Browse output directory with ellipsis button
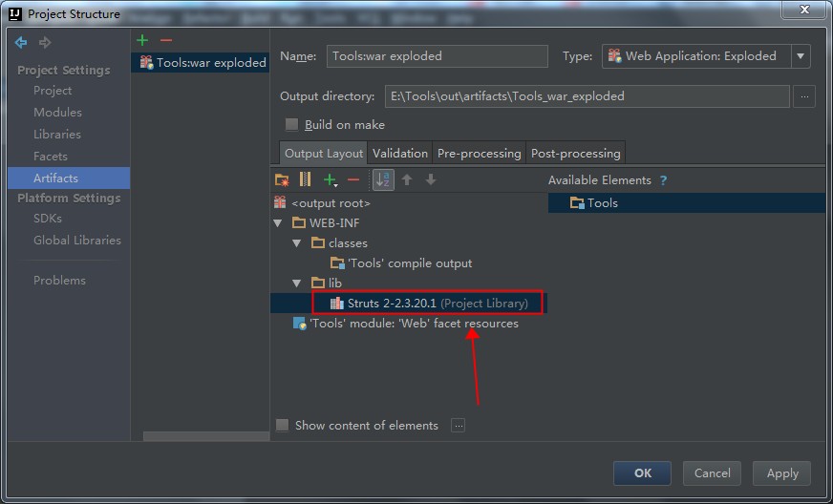The width and height of the screenshot is (833, 504). coord(804,96)
